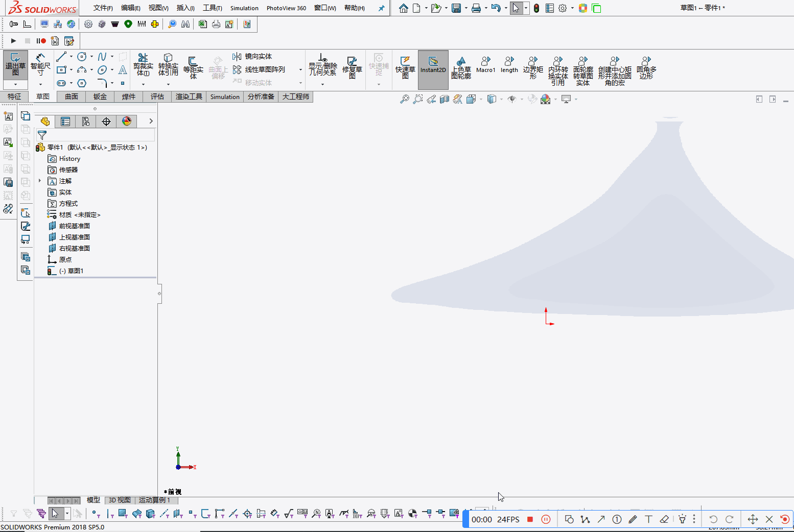Open the 工具(T) Tools menu
The width and height of the screenshot is (794, 532).
click(x=212, y=8)
